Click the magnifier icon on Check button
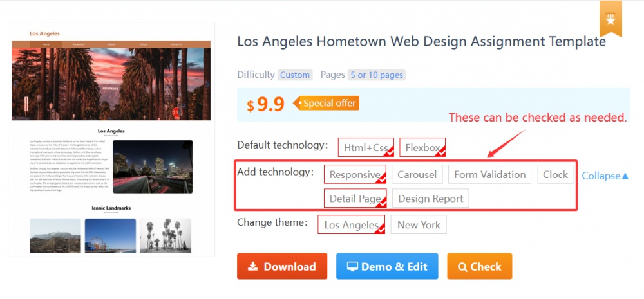Viewport: 644px width, 299px height. coord(462,267)
